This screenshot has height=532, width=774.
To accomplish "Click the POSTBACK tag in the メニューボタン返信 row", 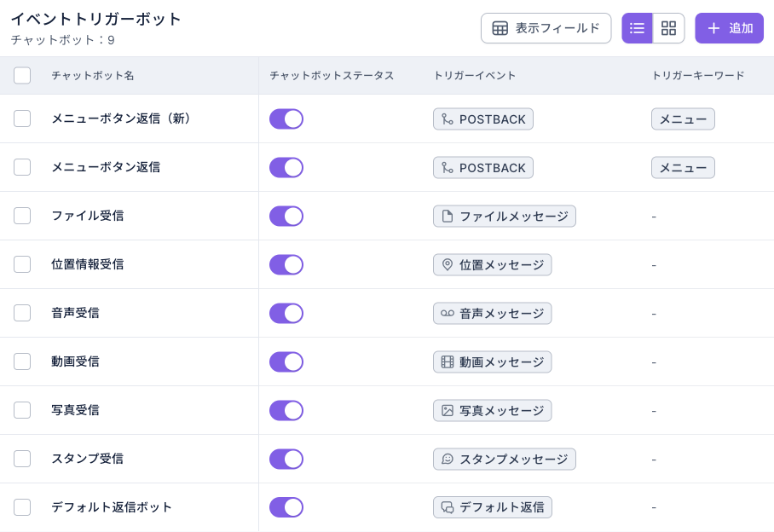I will 483,168.
